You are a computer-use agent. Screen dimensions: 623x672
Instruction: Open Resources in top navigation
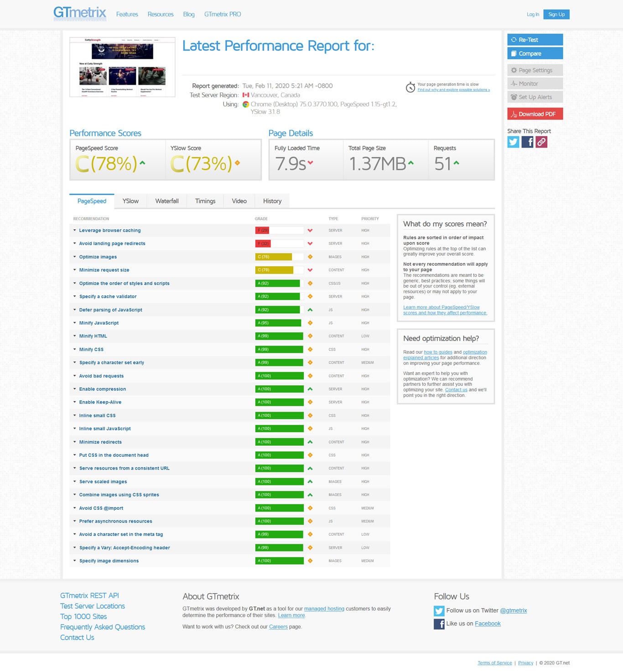pos(161,14)
